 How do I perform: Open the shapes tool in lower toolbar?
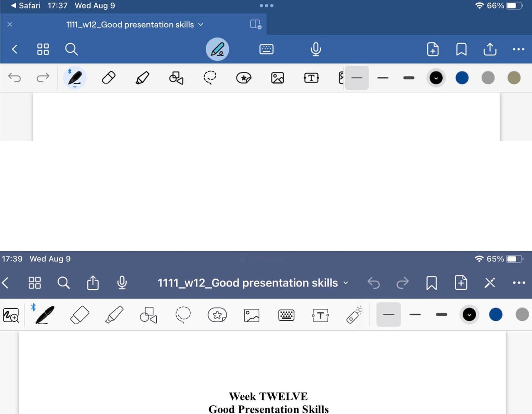(x=148, y=315)
